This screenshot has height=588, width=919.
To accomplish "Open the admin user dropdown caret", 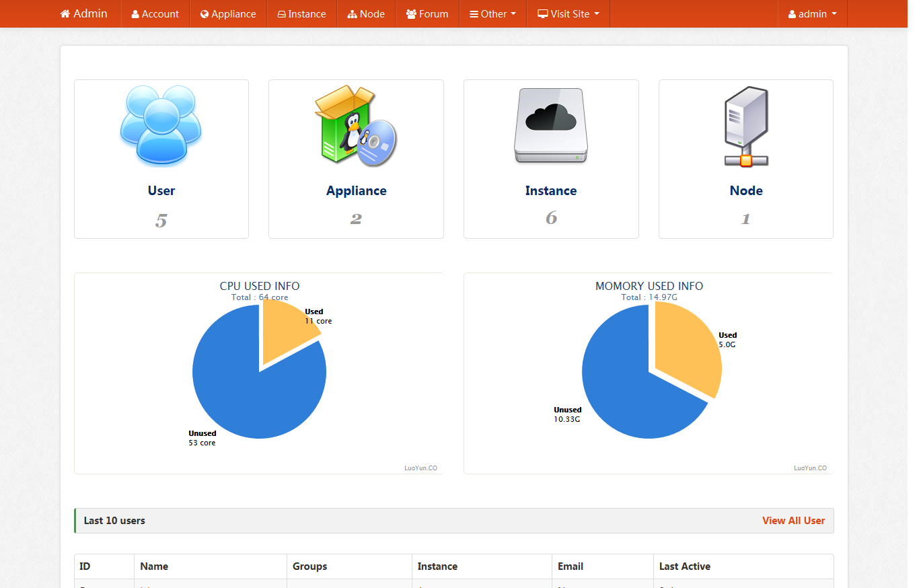I will [834, 14].
